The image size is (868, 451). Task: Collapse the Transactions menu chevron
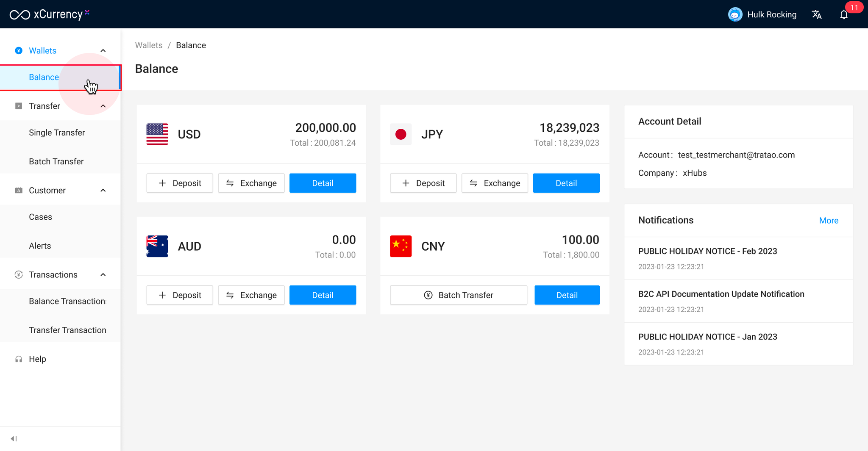click(103, 275)
